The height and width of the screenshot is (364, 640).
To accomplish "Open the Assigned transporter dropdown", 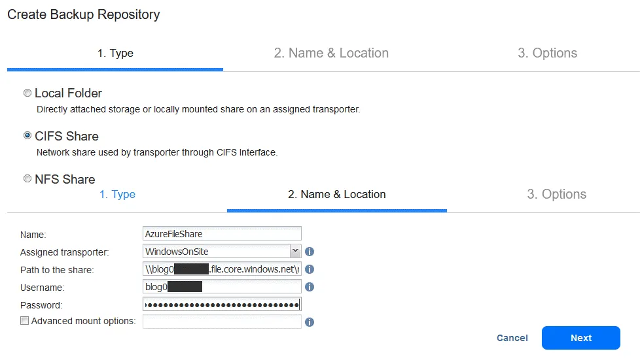I will [294, 251].
